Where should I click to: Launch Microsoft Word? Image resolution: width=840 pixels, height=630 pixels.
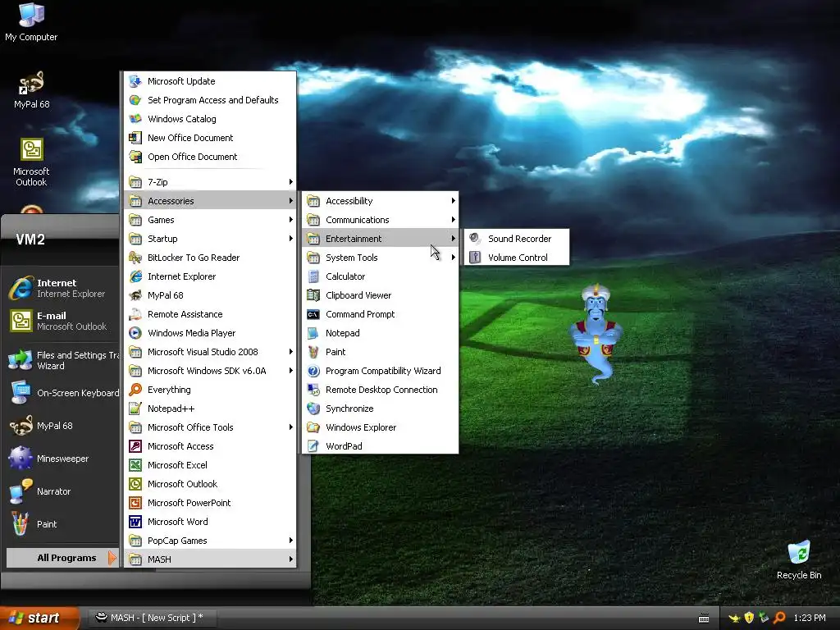tap(210, 521)
